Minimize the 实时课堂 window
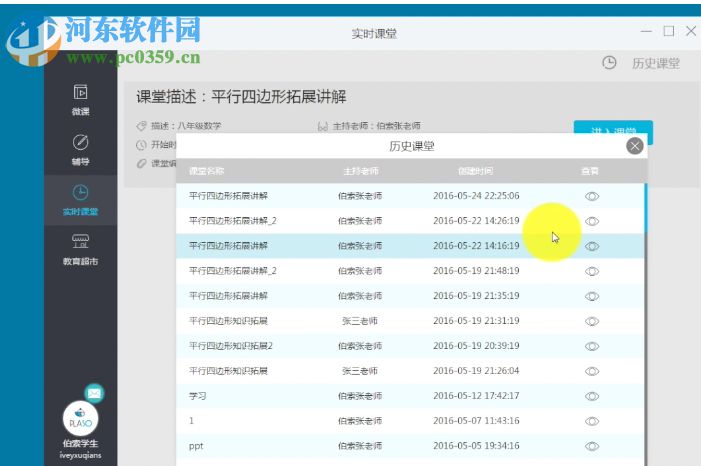The image size is (701, 466). (x=646, y=31)
